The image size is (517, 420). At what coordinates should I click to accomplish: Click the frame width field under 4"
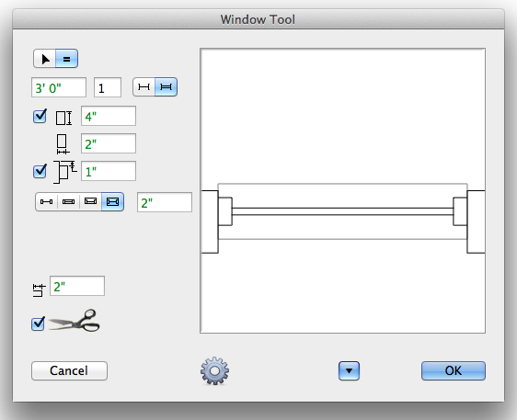109,143
